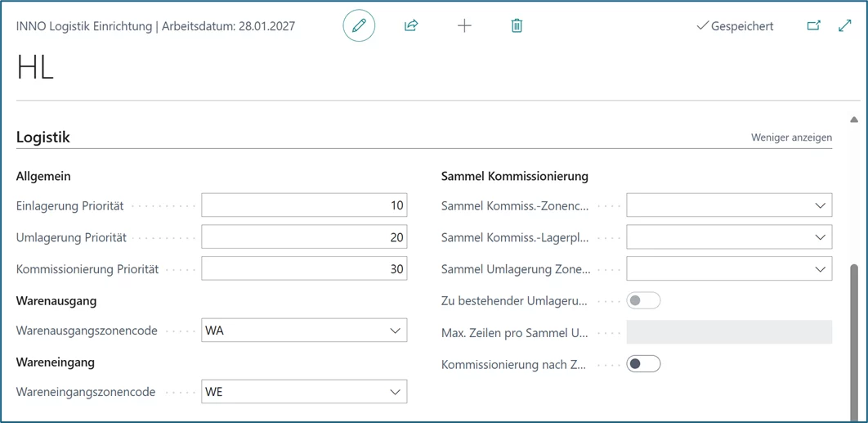Click Weniger anzeigen link
This screenshot has height=423, width=868.
791,137
